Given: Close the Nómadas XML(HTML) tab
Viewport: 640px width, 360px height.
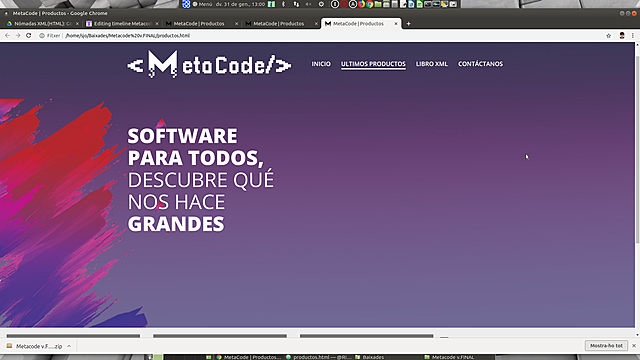Looking at the screenshot, I should click(77, 24).
